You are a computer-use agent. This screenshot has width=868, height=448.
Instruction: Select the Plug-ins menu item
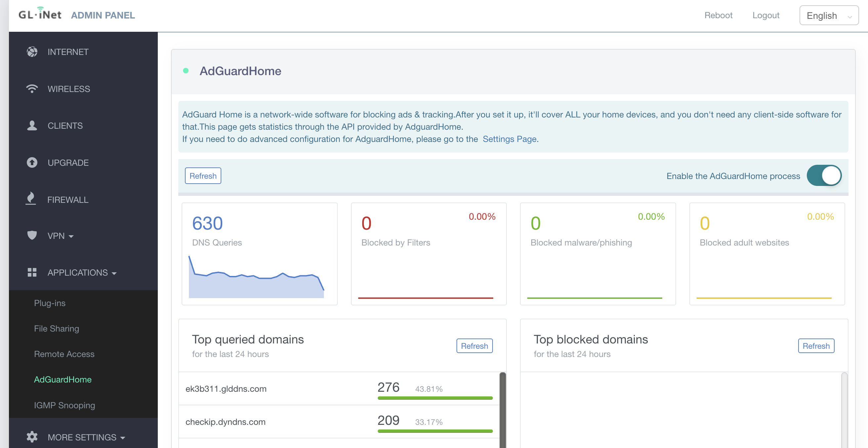pos(50,303)
